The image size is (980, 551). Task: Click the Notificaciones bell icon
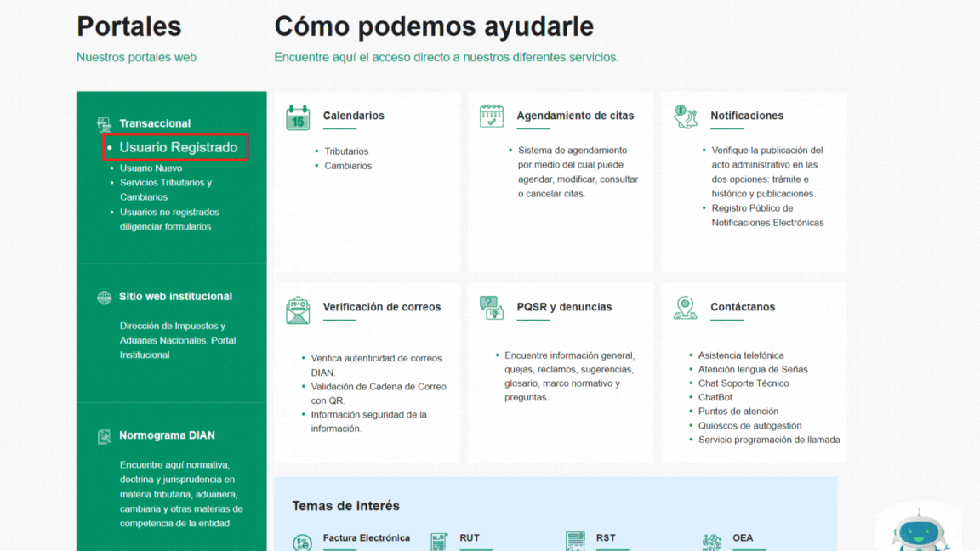coord(686,116)
